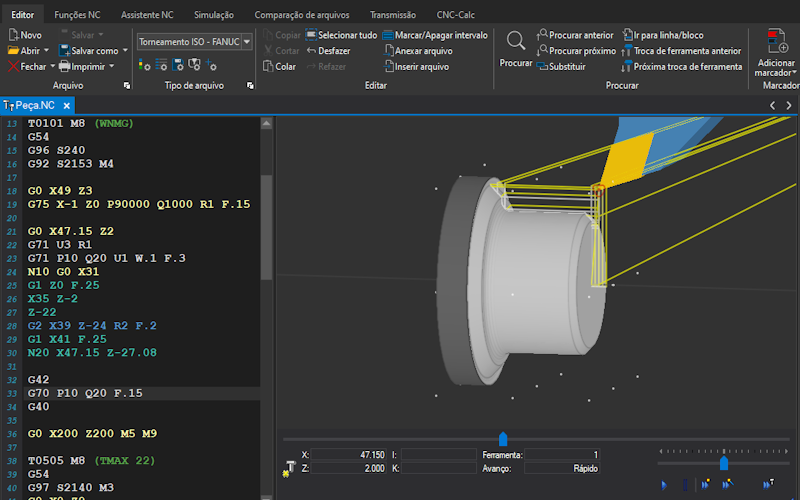This screenshot has width=800, height=500.
Task: Select Selecionar tudo in the Editar group
Action: point(346,35)
